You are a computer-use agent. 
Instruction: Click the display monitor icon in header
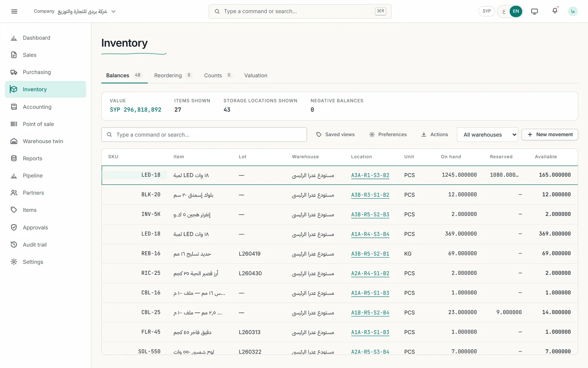(x=534, y=11)
